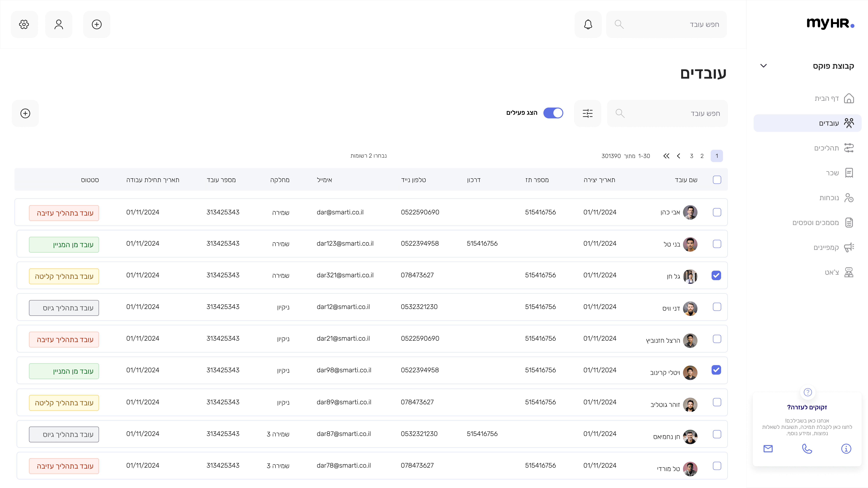Sort by the מחלקה column header

point(280,180)
